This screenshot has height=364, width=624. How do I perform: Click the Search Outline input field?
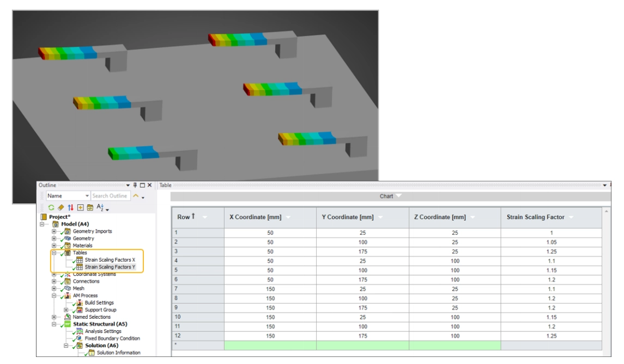110,196
